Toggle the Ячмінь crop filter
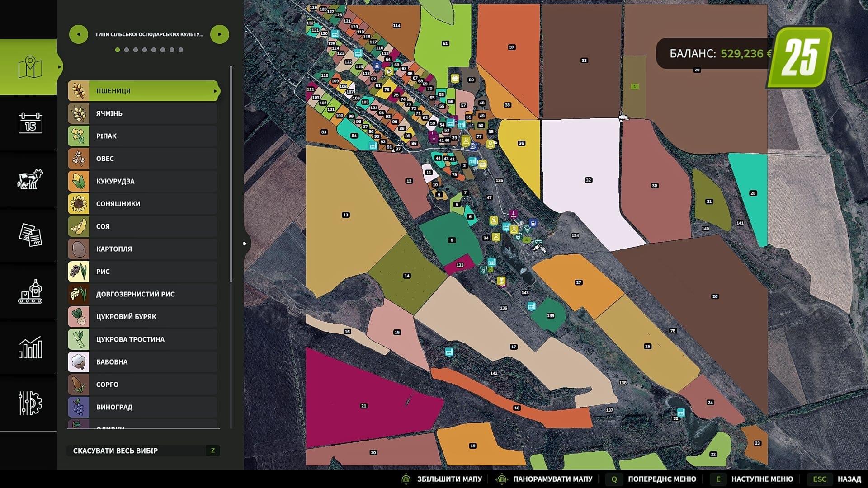868x488 pixels. tap(143, 113)
